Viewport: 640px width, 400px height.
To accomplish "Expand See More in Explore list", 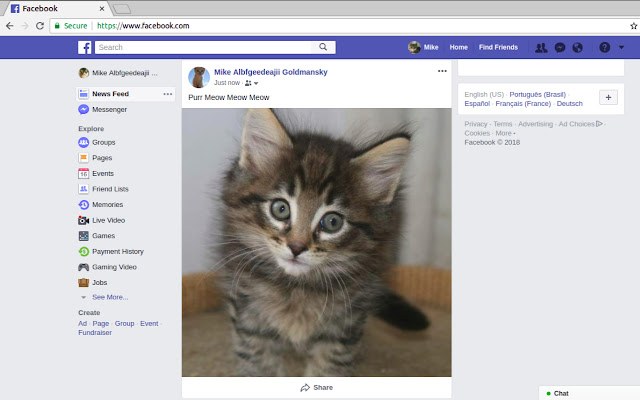I will click(x=109, y=297).
